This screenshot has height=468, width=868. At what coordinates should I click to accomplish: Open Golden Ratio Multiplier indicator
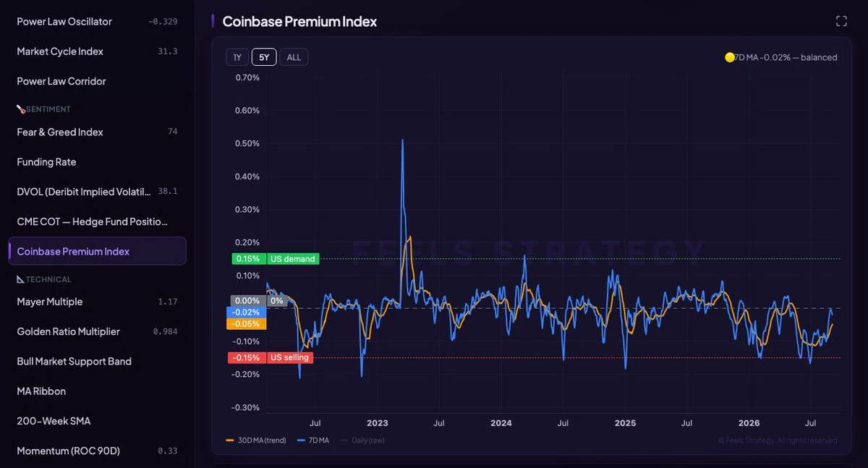pyautogui.click(x=97, y=331)
